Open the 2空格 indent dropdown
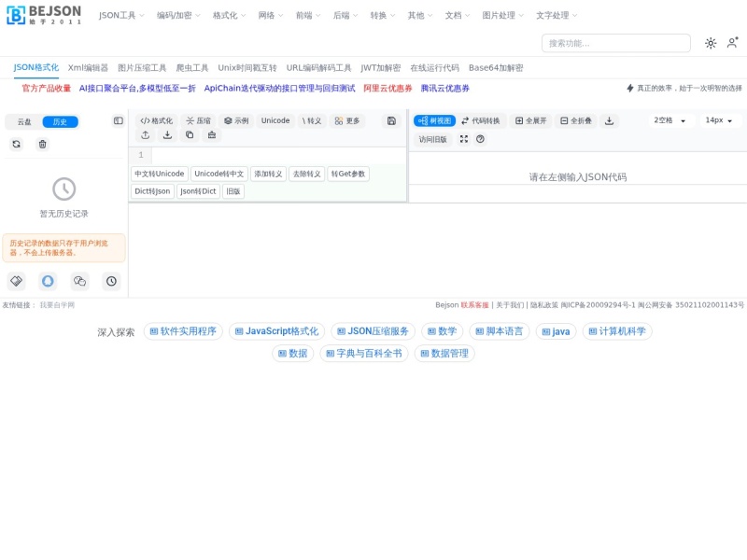Viewport: 747px width, 560px height. 669,120
